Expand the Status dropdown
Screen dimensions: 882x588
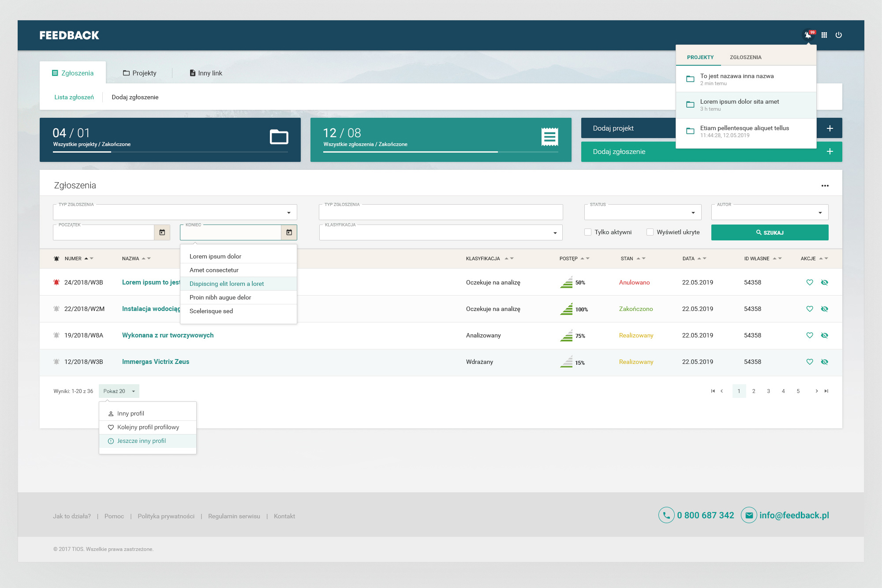693,213
